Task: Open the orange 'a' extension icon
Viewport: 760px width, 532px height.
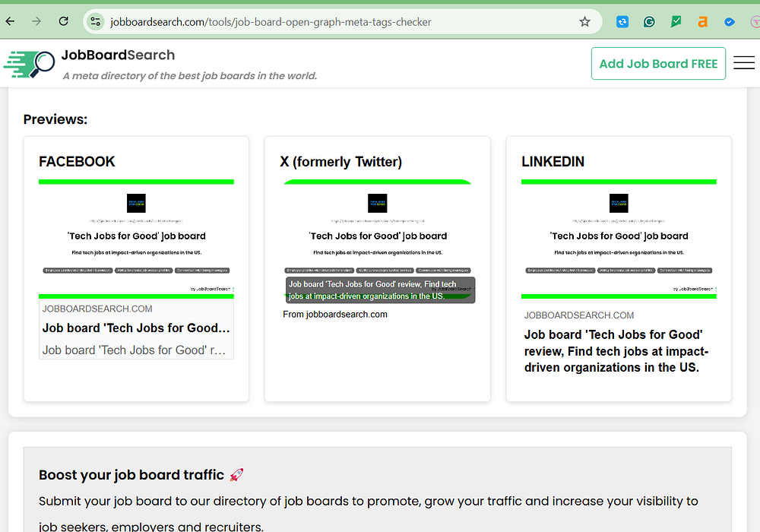Action: (x=702, y=21)
